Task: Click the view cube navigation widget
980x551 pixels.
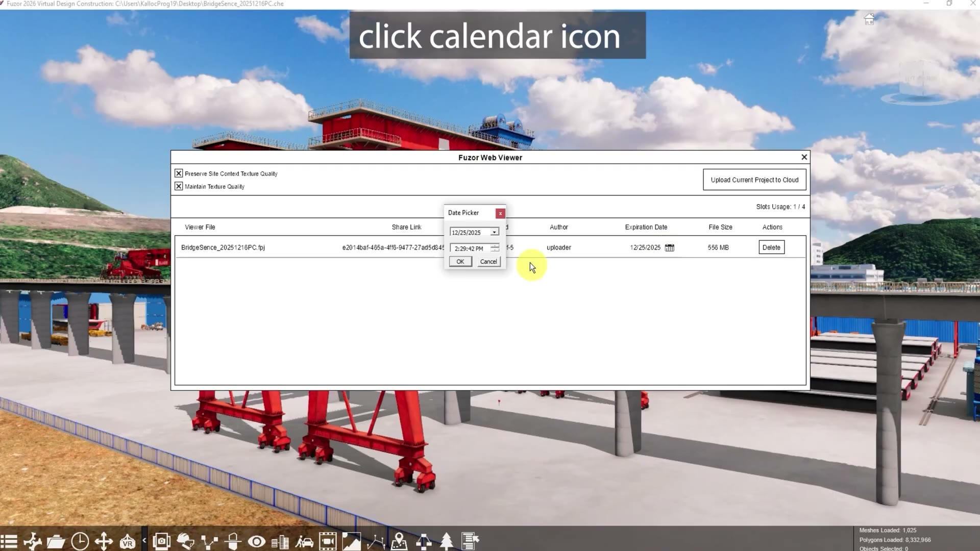Action: pyautogui.click(x=920, y=82)
